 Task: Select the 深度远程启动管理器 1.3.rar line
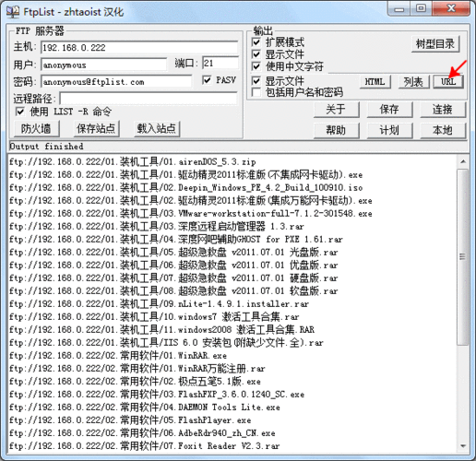[x=157, y=226]
